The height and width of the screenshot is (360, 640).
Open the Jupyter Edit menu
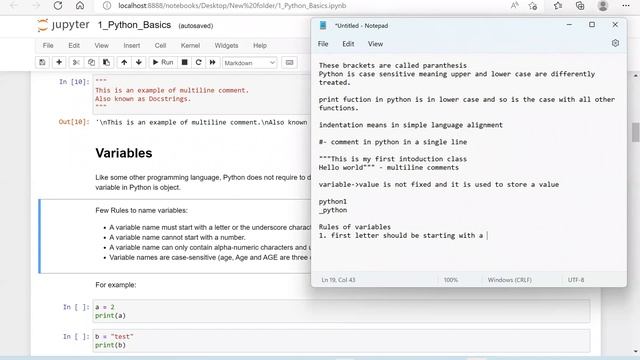[74, 45]
